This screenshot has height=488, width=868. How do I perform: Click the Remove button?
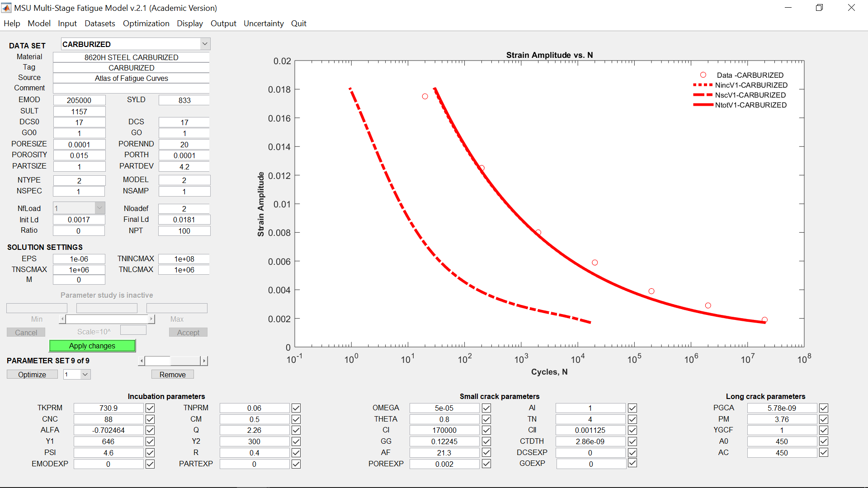(172, 375)
